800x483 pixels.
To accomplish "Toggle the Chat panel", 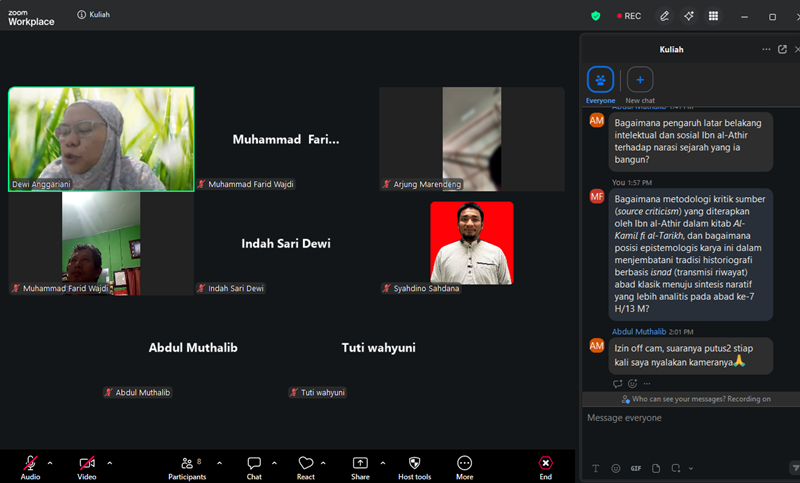I will [x=254, y=467].
